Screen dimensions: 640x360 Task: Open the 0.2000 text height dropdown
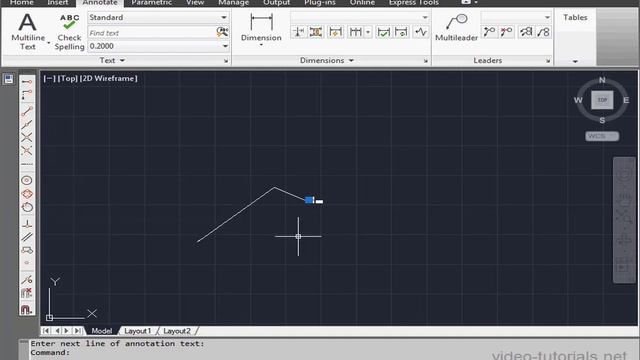coord(225,46)
